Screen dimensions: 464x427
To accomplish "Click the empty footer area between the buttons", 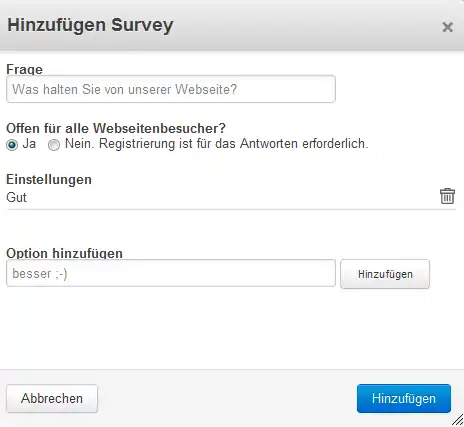I will [227, 399].
